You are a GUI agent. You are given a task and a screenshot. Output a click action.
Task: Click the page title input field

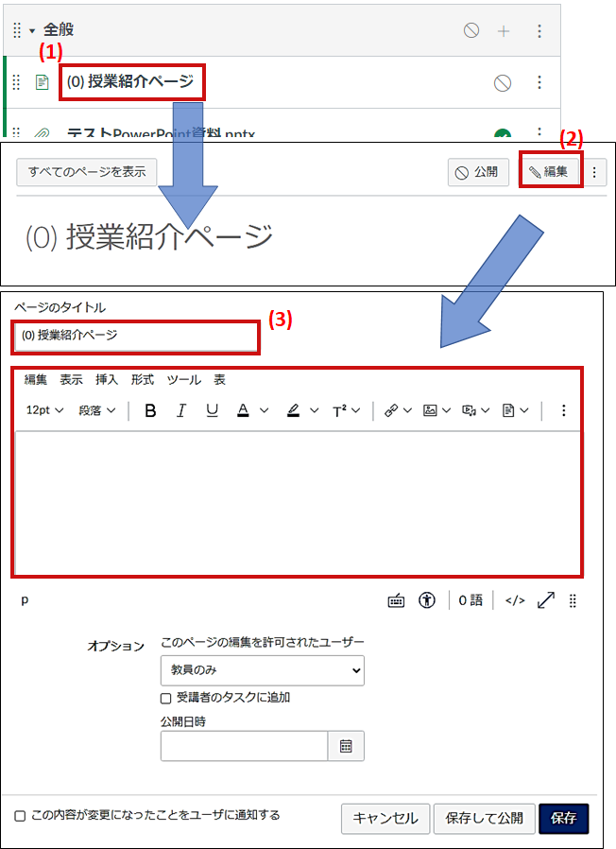[x=135, y=336]
